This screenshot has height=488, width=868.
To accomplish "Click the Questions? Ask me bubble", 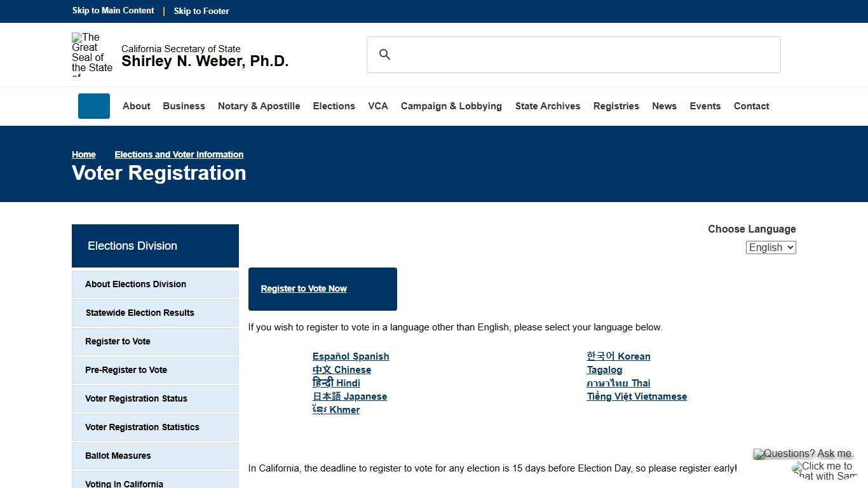I will (803, 453).
